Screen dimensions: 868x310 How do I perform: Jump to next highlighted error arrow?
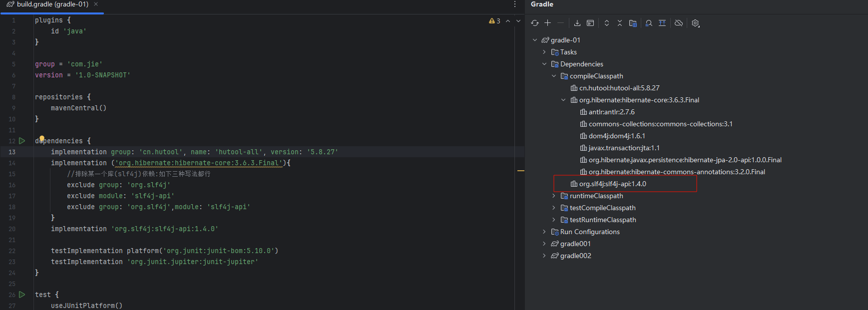click(518, 21)
